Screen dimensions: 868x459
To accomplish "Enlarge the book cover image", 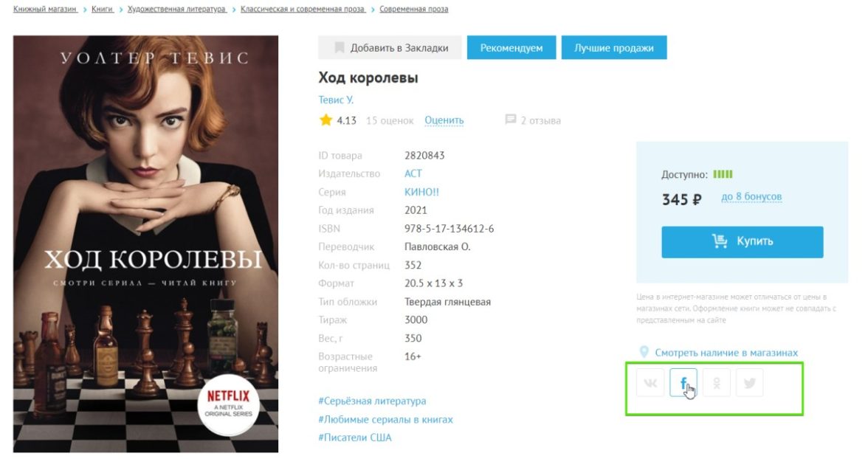I will point(145,244).
